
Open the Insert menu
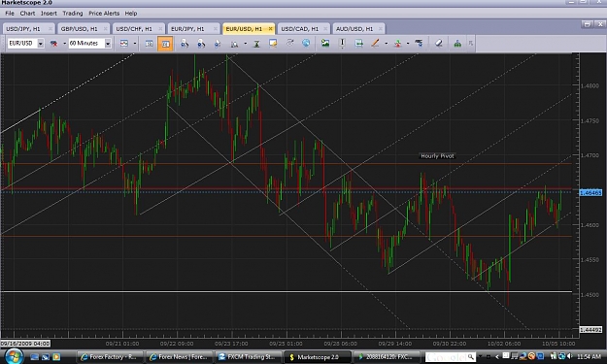click(x=49, y=14)
